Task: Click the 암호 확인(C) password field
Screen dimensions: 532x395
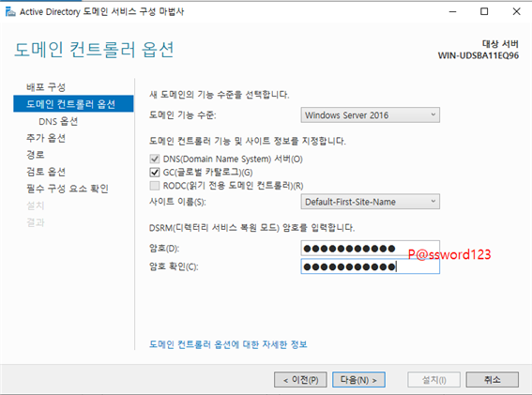Action: (x=371, y=266)
